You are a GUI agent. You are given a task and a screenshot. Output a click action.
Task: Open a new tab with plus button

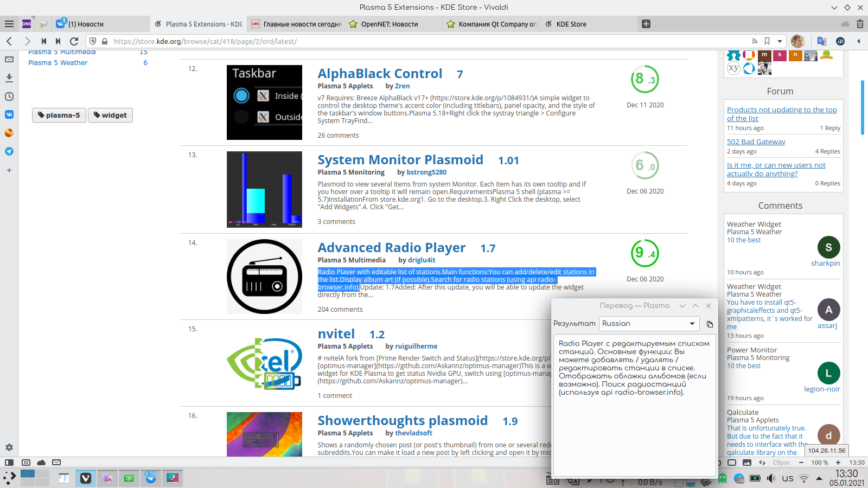[646, 24]
